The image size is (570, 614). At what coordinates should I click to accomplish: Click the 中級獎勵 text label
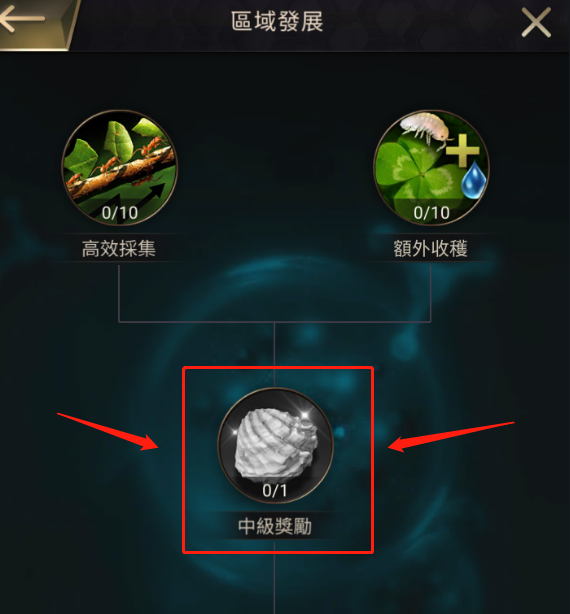tap(275, 526)
